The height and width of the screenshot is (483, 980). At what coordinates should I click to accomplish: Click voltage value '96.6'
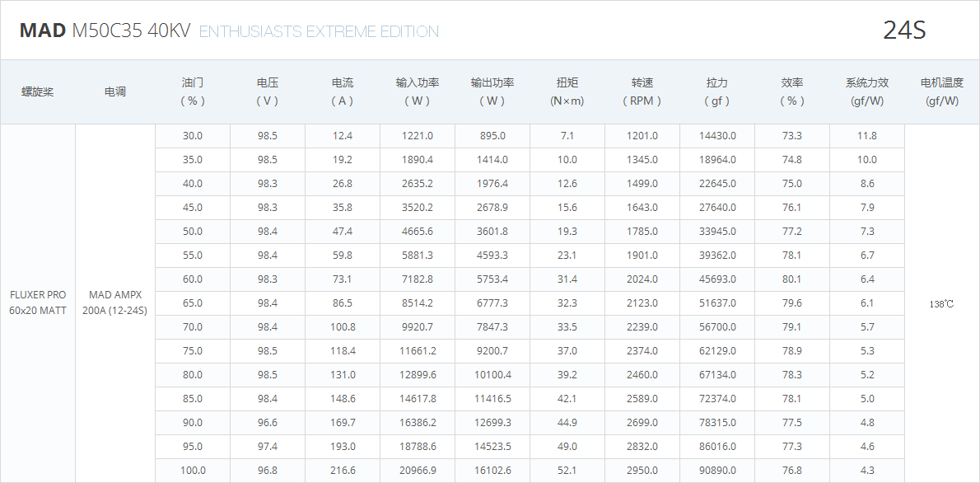pos(268,422)
